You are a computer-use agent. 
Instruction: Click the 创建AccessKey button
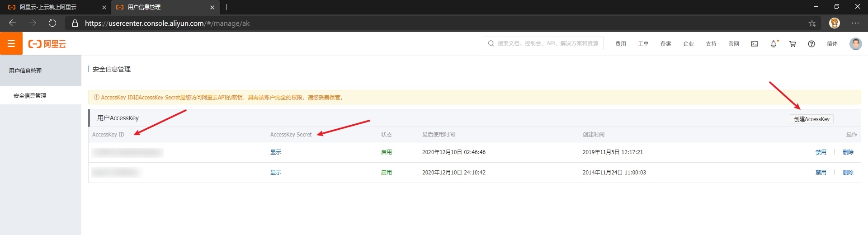811,119
